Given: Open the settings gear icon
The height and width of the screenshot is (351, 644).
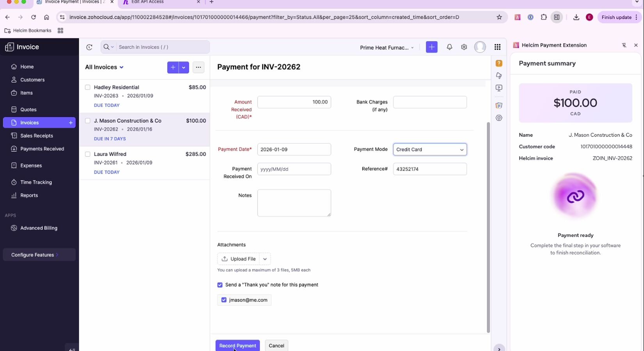Looking at the screenshot, I should [x=464, y=47].
